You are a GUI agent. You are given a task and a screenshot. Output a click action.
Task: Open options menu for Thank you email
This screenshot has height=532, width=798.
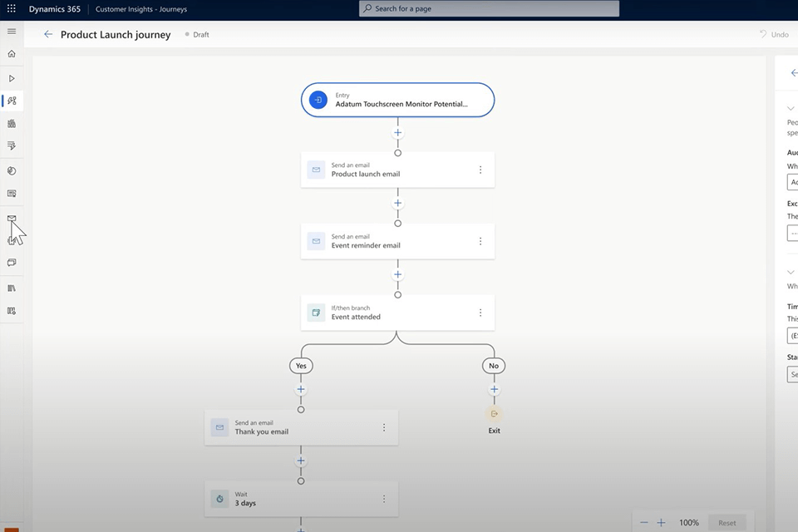coord(384,427)
